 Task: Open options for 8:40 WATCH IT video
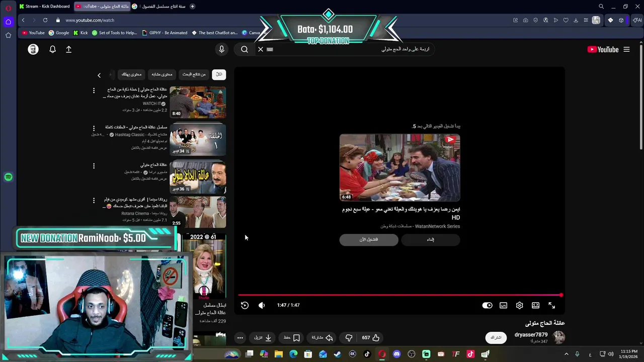coord(94,90)
